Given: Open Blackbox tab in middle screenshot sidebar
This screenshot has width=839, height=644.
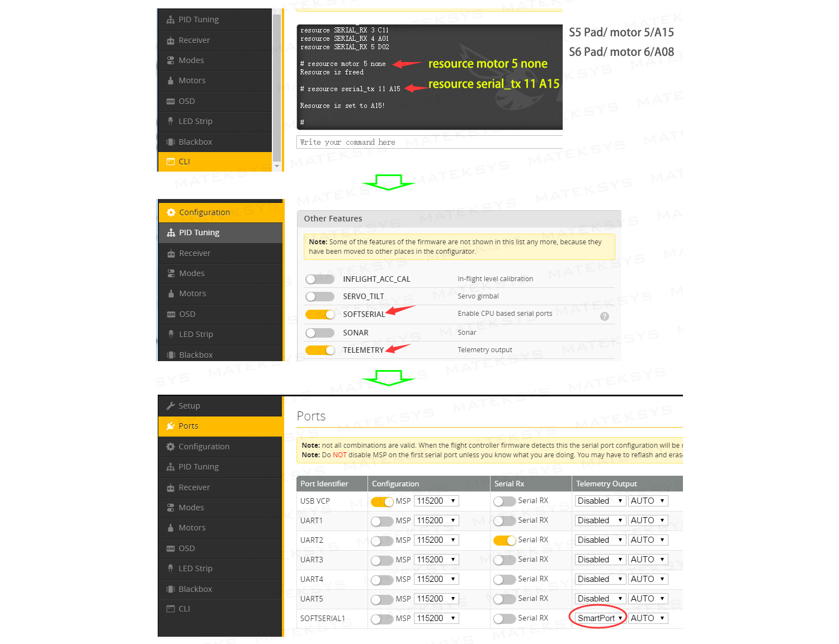Looking at the screenshot, I should (220, 354).
